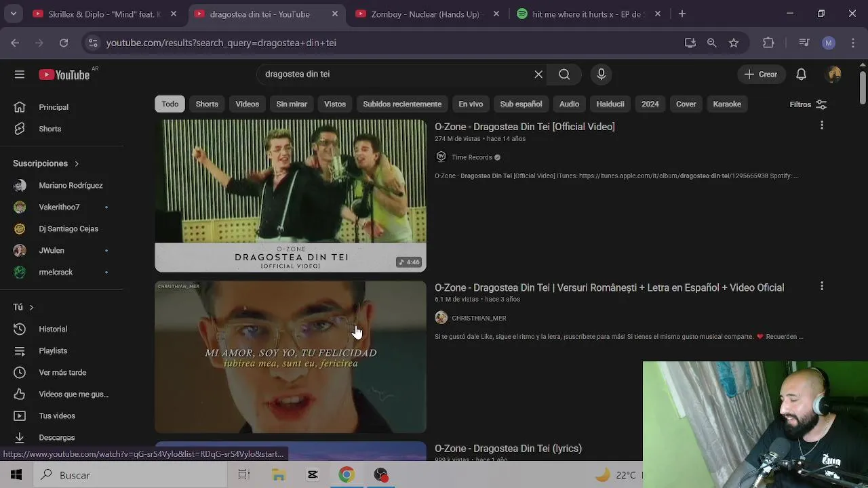Open Filtros search filters
The image size is (868, 488).
808,104
